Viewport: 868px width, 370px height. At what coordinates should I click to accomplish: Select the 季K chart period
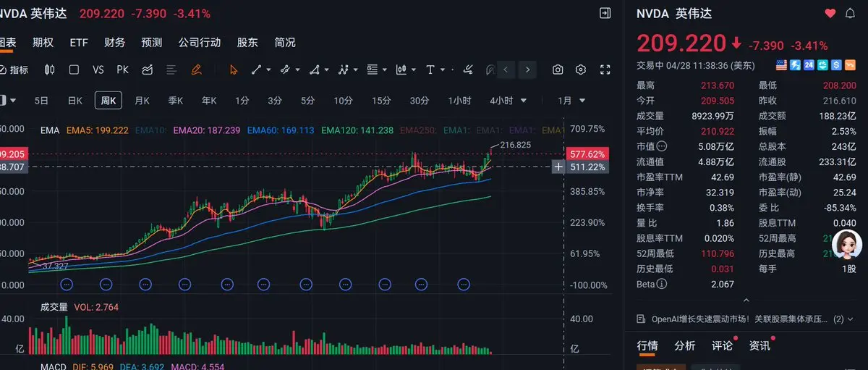tap(175, 101)
